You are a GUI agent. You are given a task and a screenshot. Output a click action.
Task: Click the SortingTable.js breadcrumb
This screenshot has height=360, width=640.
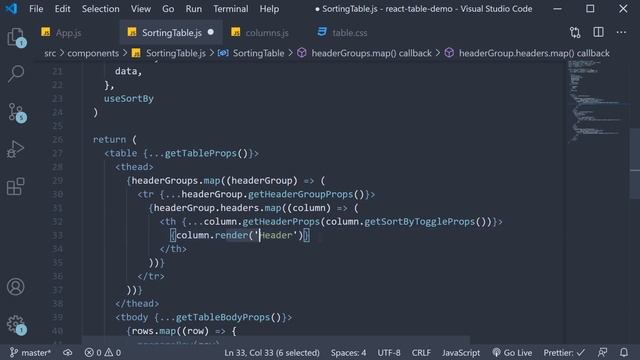[x=176, y=53]
